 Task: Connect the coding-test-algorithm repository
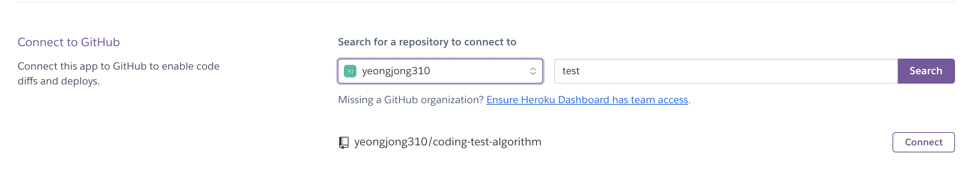tap(923, 142)
